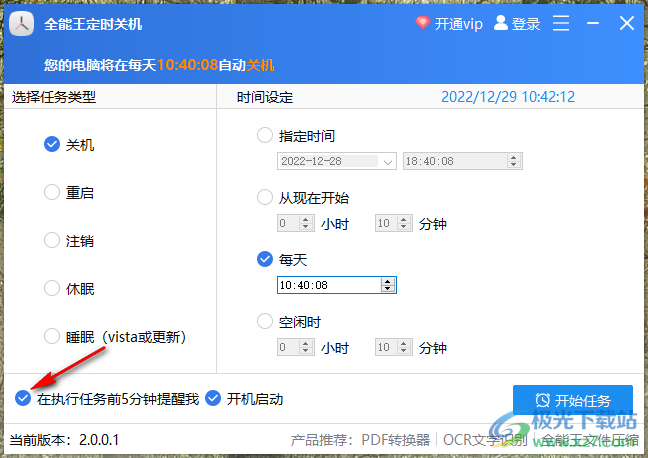
Task: Increase 空闲时 minutes spinner value
Action: point(403,344)
